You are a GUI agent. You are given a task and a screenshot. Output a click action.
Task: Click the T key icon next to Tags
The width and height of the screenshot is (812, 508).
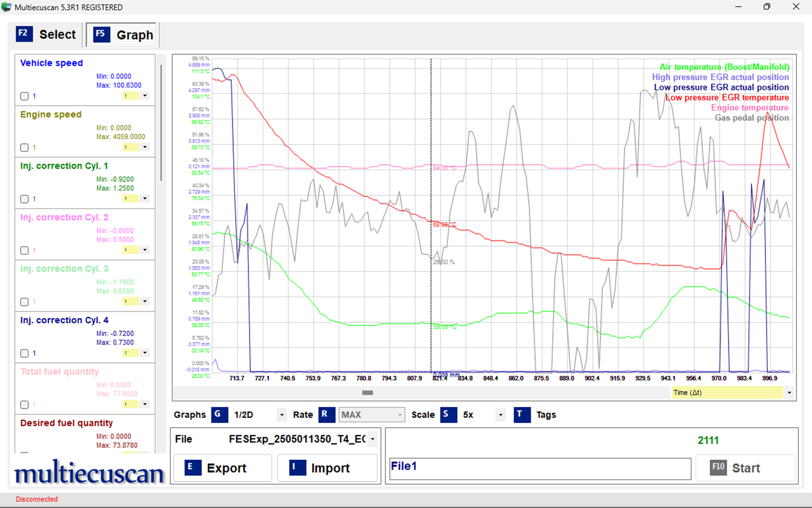[522, 415]
